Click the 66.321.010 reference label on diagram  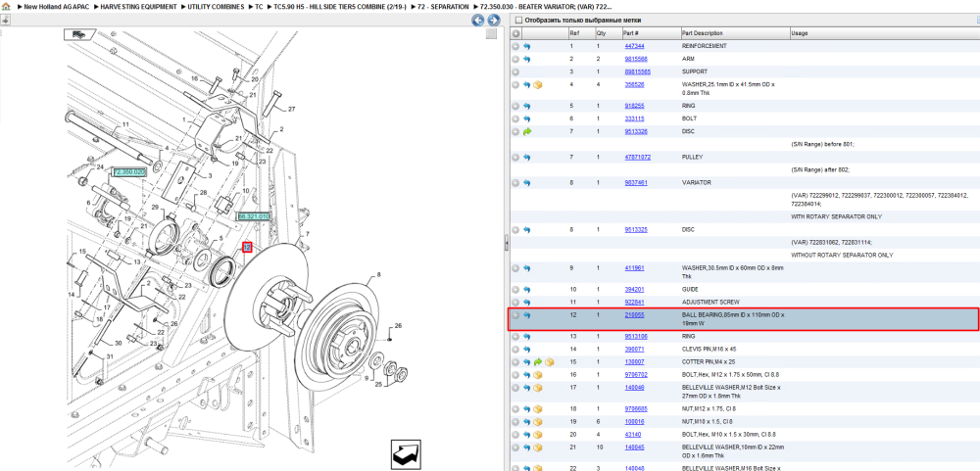254,216
